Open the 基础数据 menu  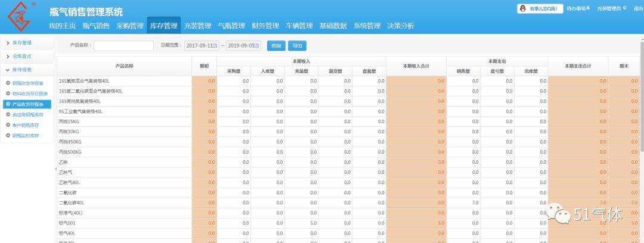tap(333, 26)
